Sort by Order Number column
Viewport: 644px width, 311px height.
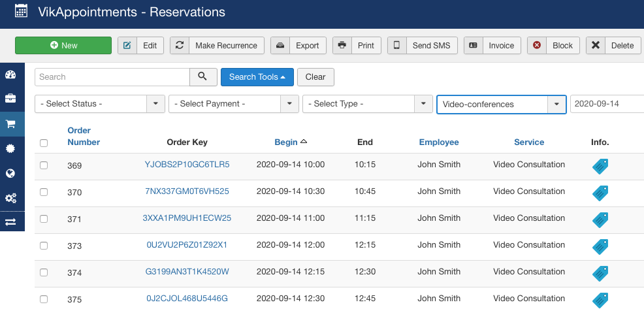coord(84,137)
